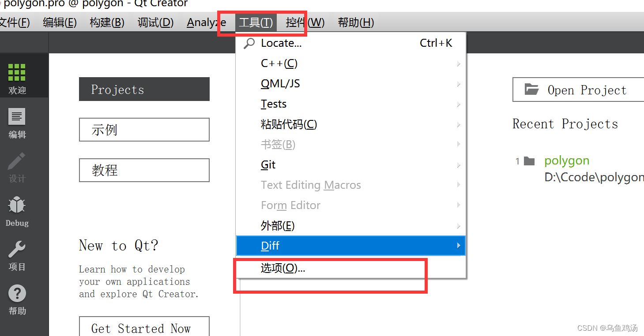Open Projects (项目) mode wrench icon
The width and height of the screenshot is (644, 336).
pyautogui.click(x=17, y=250)
